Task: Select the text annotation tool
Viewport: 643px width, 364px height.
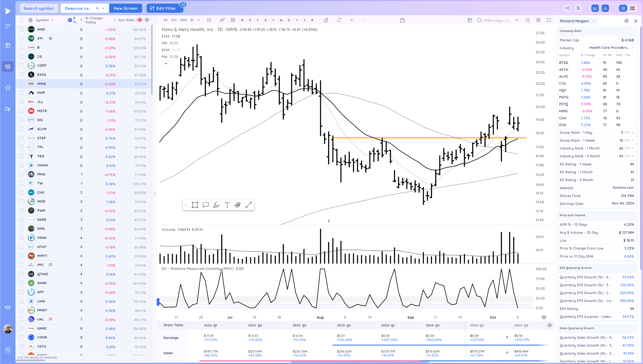Action: pos(227,205)
